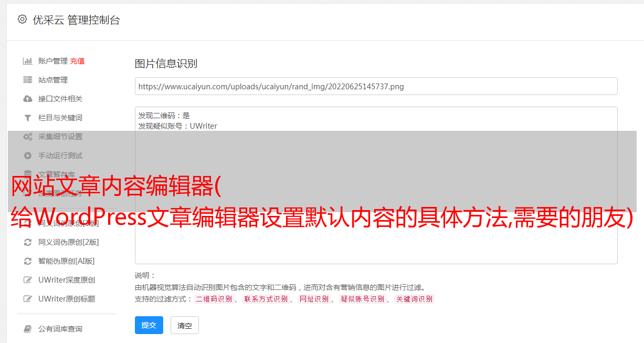Select 栏目与关键词 in the sidebar
Image resolution: width=644 pixels, height=343 pixels.
click(60, 118)
